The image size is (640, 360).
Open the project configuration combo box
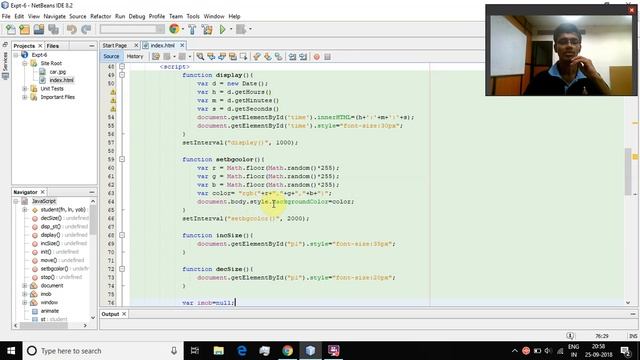[132, 29]
